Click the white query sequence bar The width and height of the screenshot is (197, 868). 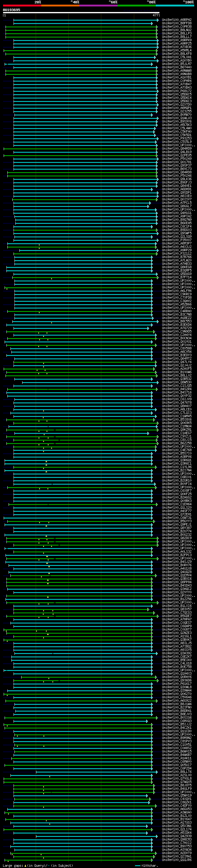pos(81,13)
